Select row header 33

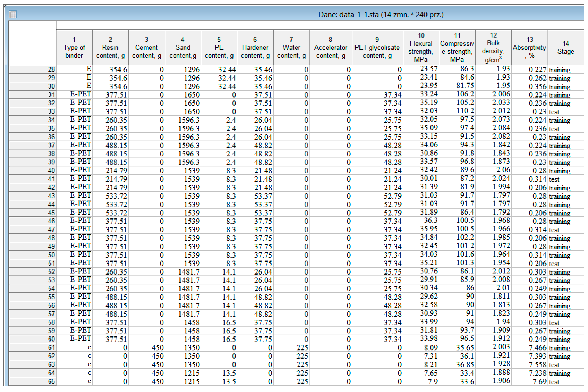[x=33, y=112]
